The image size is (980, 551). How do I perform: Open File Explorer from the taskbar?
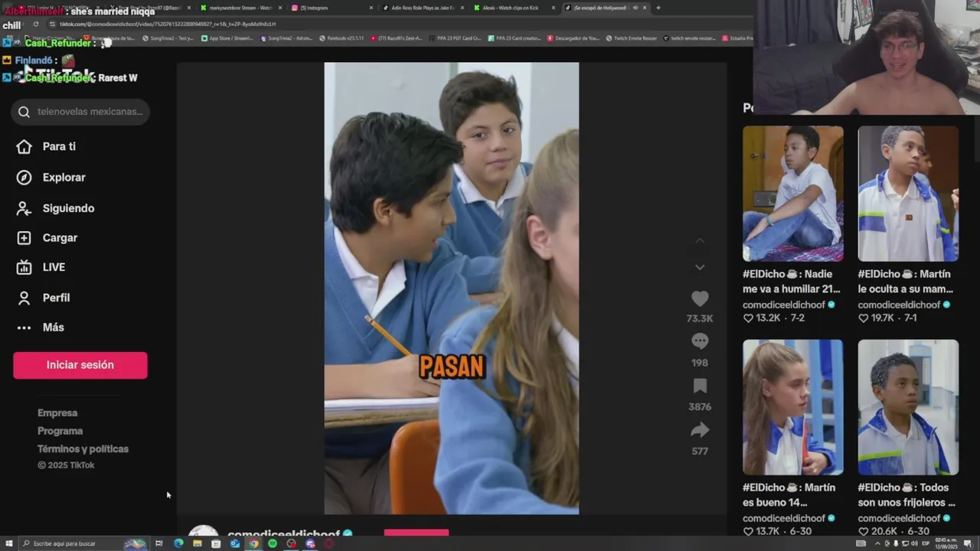[x=197, y=543]
